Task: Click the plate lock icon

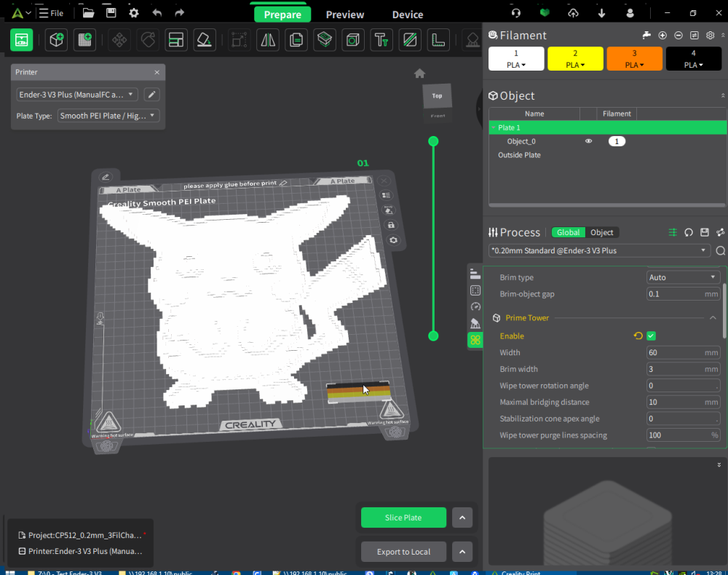Action: [391, 225]
